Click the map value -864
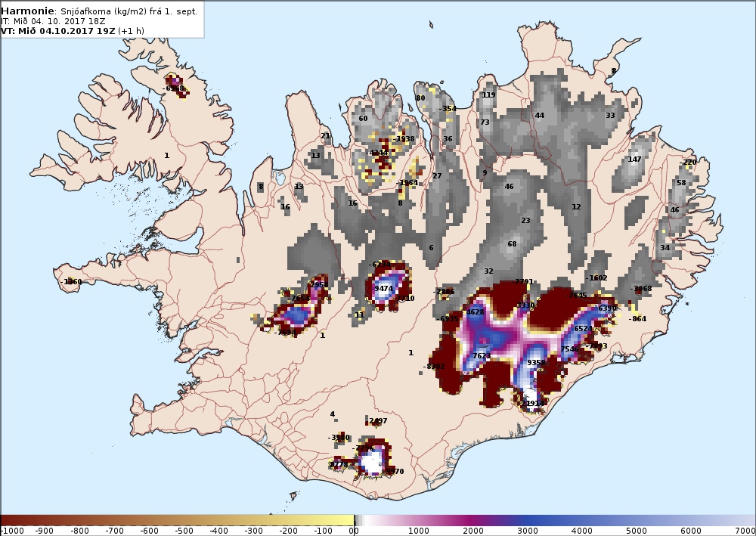Image resolution: width=756 pixels, height=536 pixels. (638, 318)
